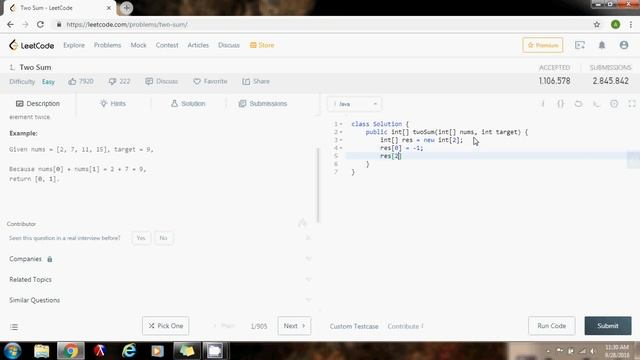Go back using browser back arrow
This screenshot has height=360, width=640.
pyautogui.click(x=10, y=24)
